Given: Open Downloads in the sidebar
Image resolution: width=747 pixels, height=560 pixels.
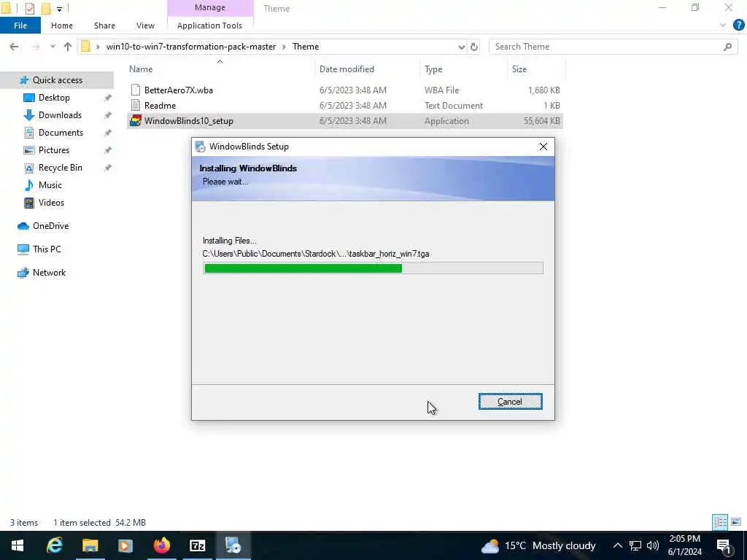Looking at the screenshot, I should [x=60, y=115].
